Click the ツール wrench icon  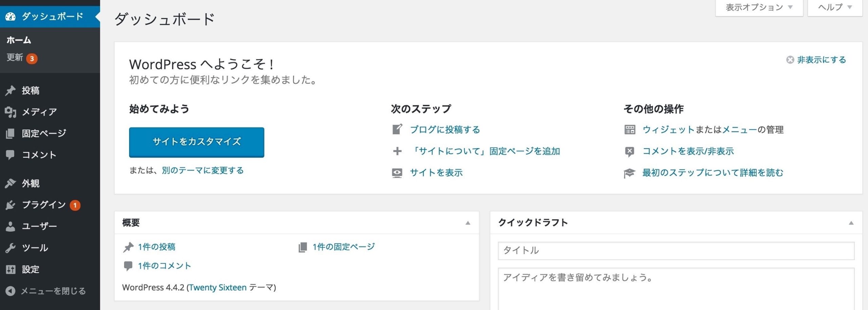click(11, 248)
